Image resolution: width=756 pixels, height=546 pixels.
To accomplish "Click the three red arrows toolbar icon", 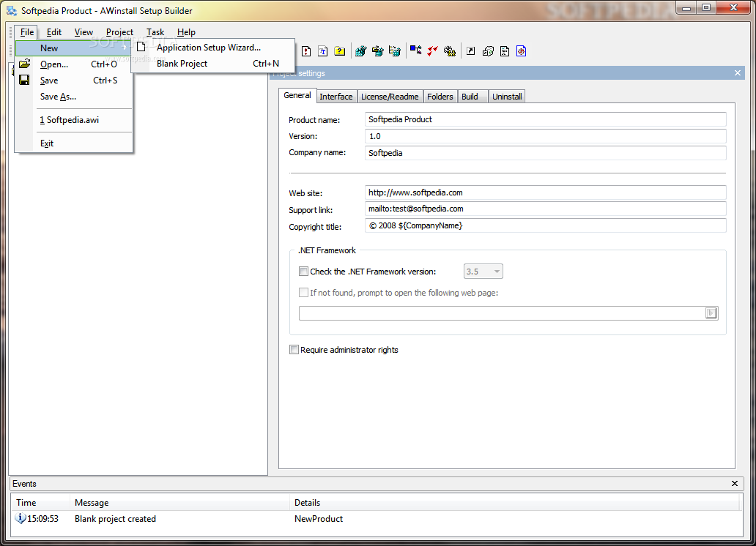I will (432, 51).
